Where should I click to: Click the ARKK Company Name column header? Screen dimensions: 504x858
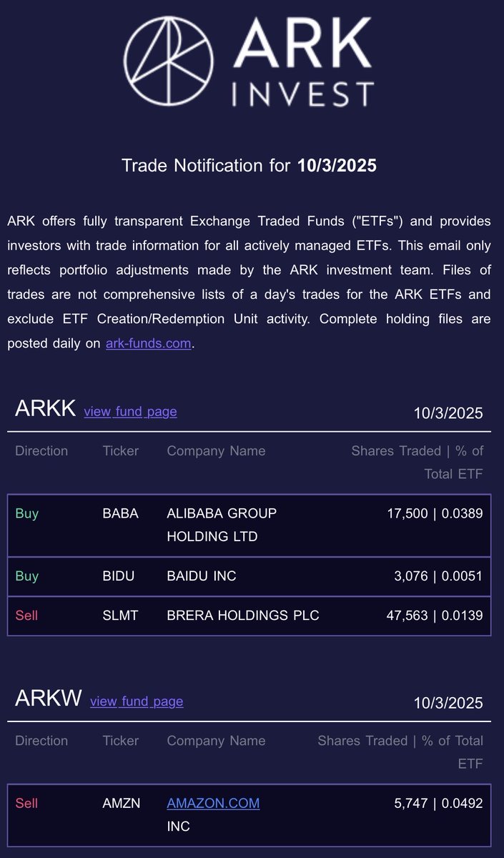coord(216,451)
